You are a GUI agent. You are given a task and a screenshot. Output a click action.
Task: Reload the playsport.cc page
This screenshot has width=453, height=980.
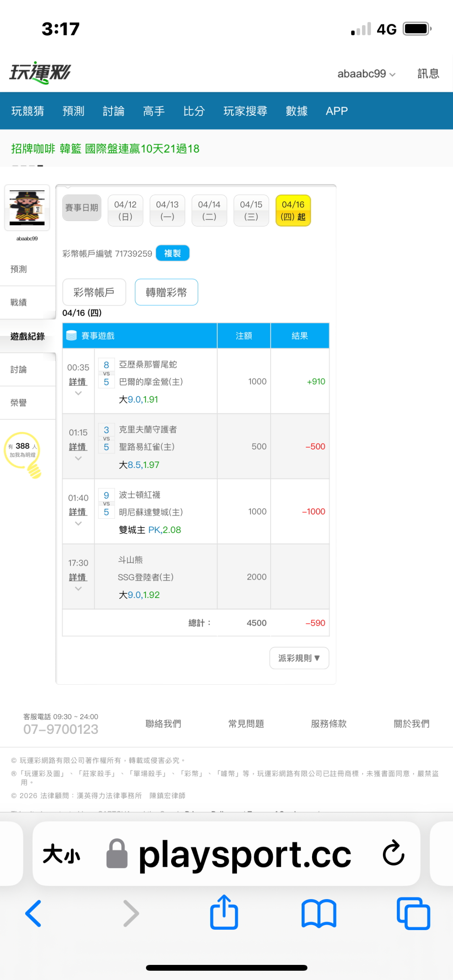click(393, 853)
